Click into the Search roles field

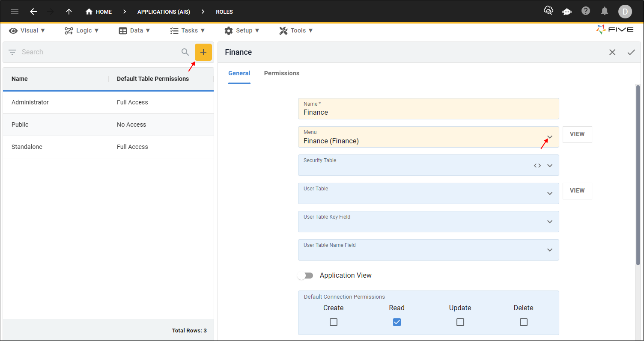98,52
